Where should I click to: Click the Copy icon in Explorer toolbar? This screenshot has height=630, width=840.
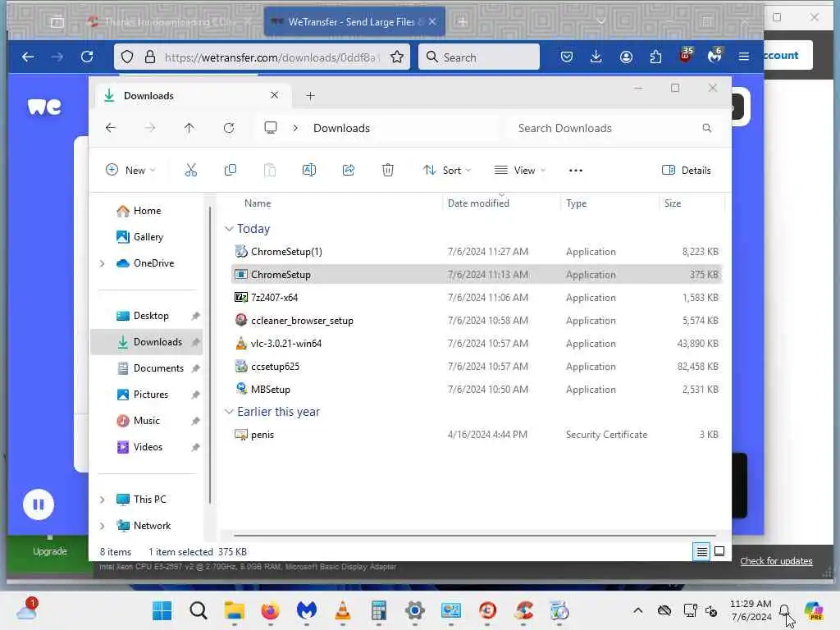point(231,171)
